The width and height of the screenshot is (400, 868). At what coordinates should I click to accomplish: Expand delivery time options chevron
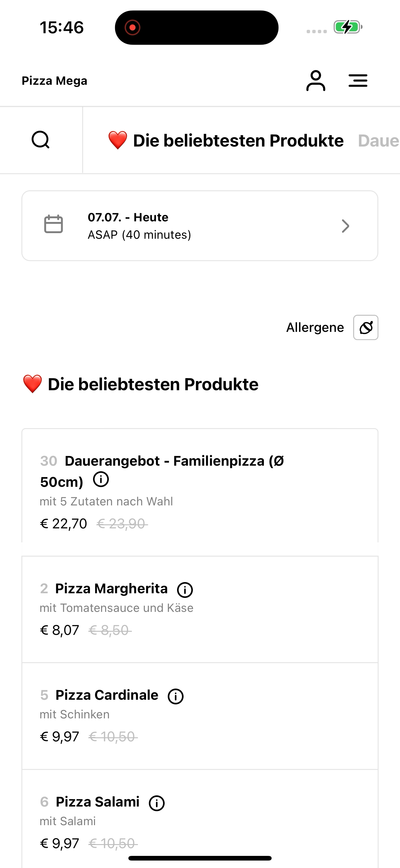(345, 226)
